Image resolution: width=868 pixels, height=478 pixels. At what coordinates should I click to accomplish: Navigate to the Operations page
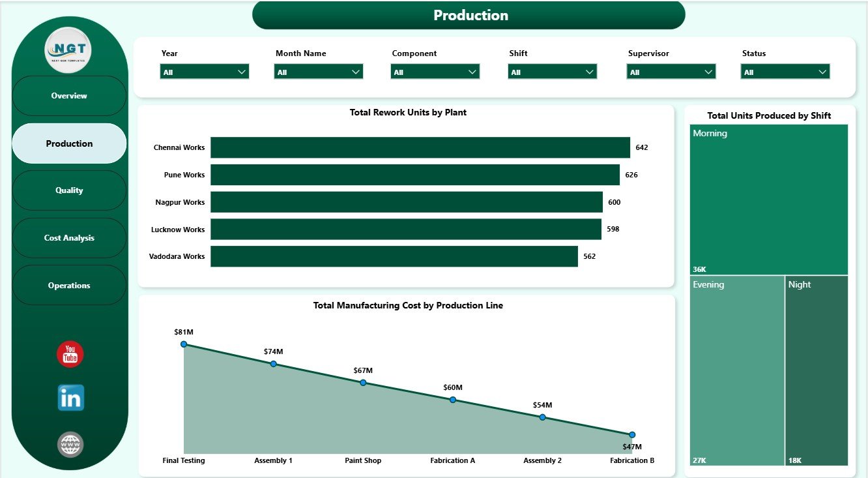point(69,286)
